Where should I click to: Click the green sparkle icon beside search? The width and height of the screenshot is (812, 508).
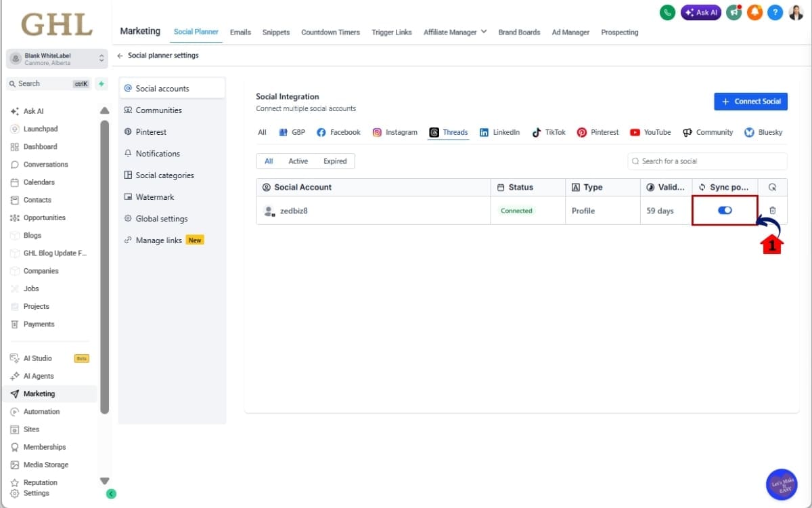click(x=101, y=84)
